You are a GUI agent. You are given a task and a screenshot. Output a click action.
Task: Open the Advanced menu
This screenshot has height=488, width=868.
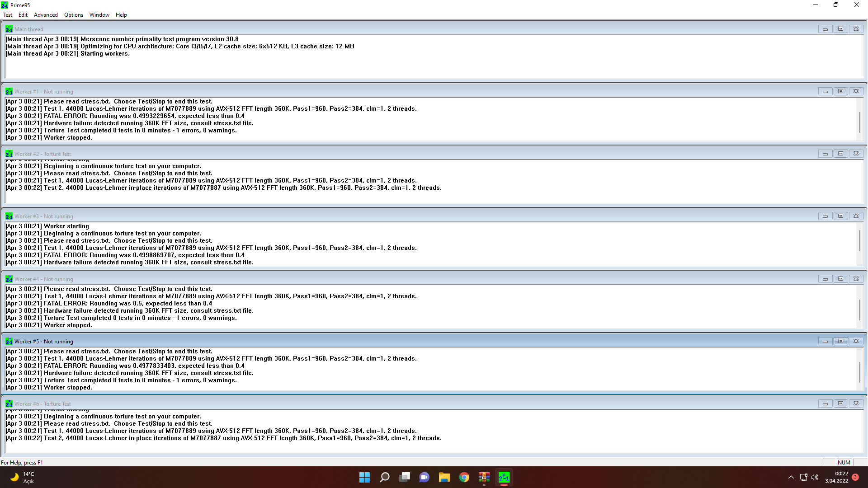pos(46,15)
